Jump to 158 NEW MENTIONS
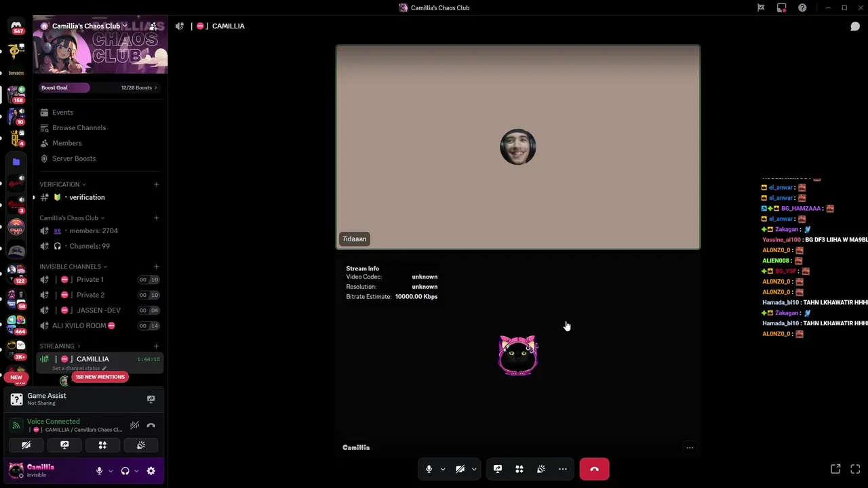This screenshot has height=488, width=868. [100, 377]
